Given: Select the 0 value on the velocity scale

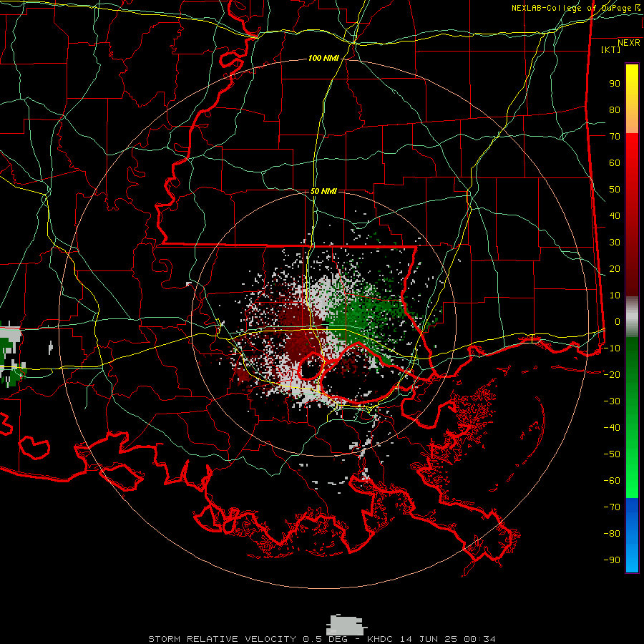Looking at the screenshot, I should click(x=618, y=321).
